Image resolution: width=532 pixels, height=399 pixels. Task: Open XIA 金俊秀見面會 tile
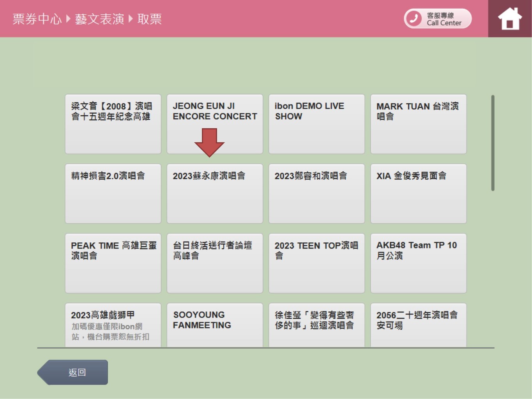[x=419, y=194]
